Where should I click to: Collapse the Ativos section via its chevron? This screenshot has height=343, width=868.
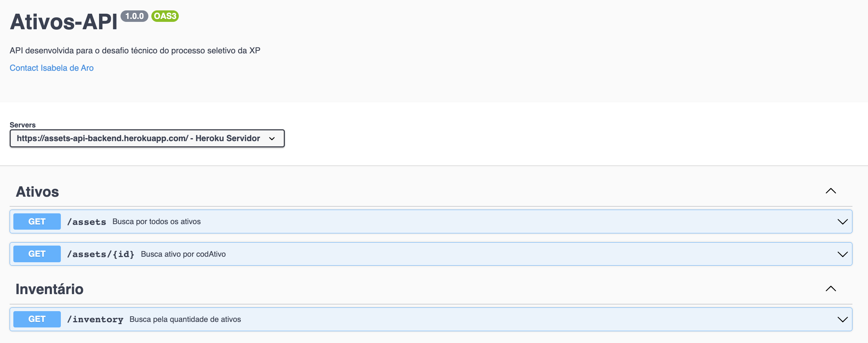tap(831, 191)
